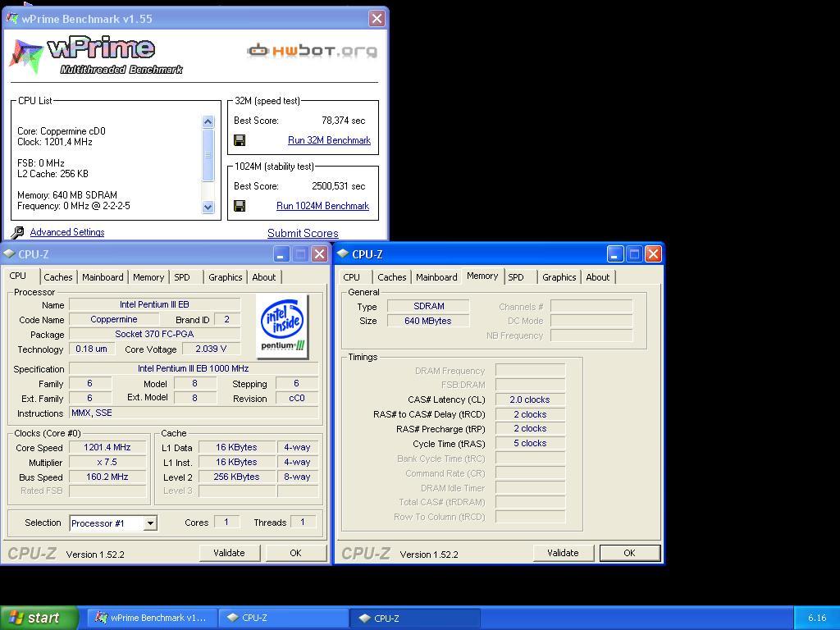Click the CPU List scrollbar thumb
The height and width of the screenshot is (630, 840).
(x=208, y=155)
